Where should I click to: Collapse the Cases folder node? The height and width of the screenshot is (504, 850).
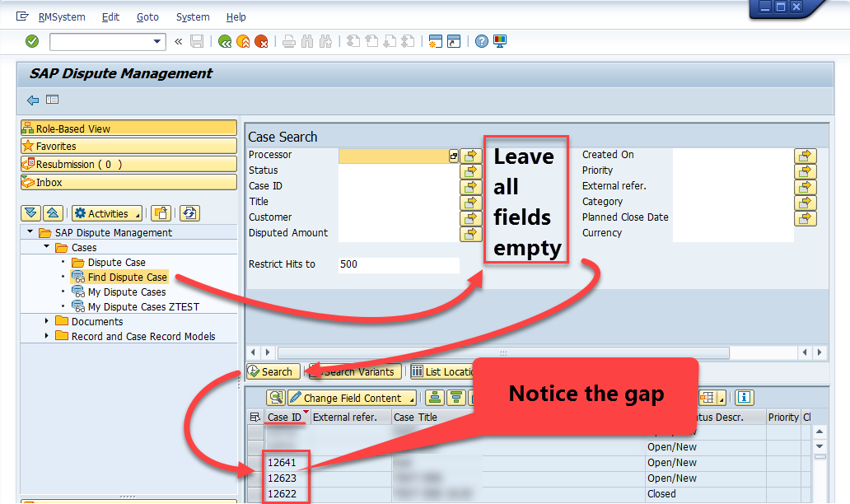(x=47, y=246)
